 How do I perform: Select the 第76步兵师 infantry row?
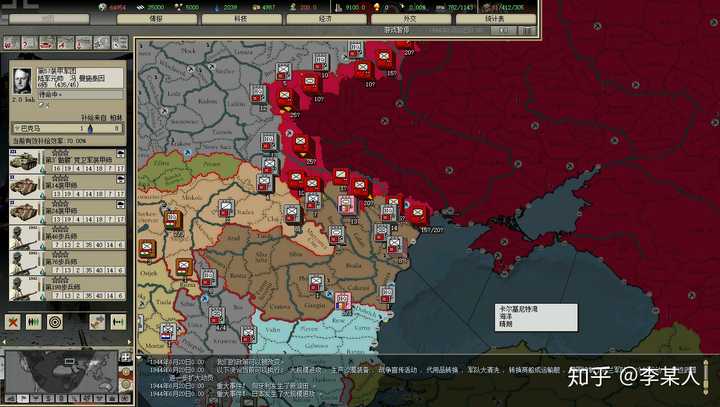[68, 263]
